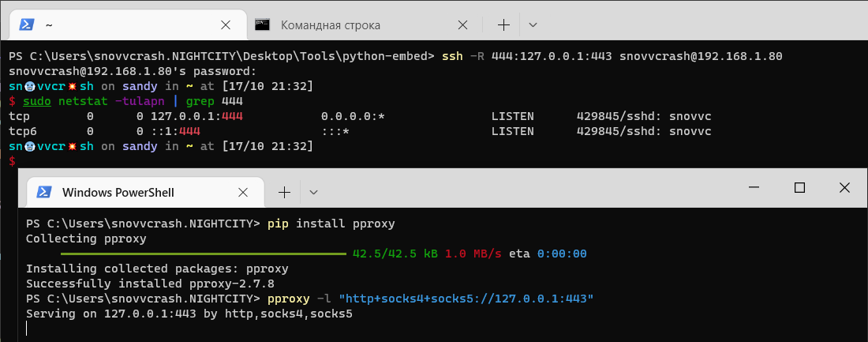Expand the upper terminal profile dropdown

(533, 24)
